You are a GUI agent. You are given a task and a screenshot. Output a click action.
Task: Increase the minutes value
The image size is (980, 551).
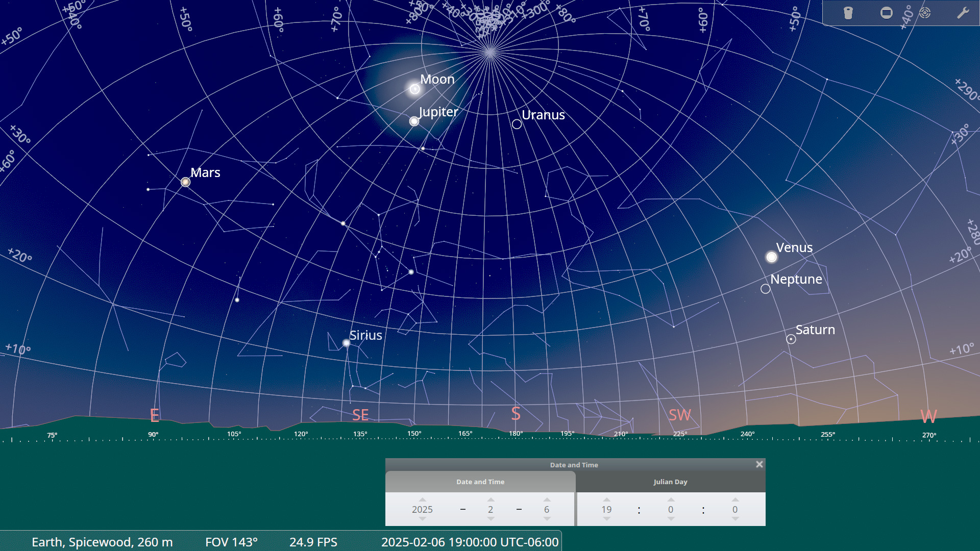point(671,500)
